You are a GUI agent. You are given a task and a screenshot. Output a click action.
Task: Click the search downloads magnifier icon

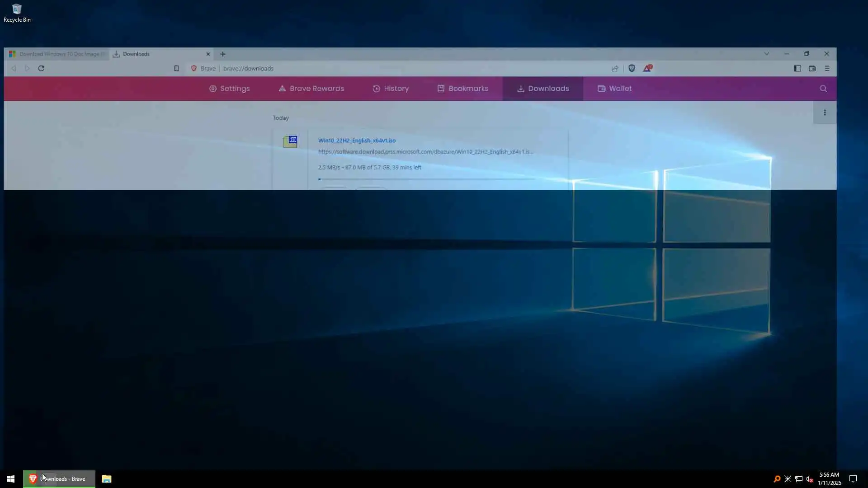coord(823,89)
